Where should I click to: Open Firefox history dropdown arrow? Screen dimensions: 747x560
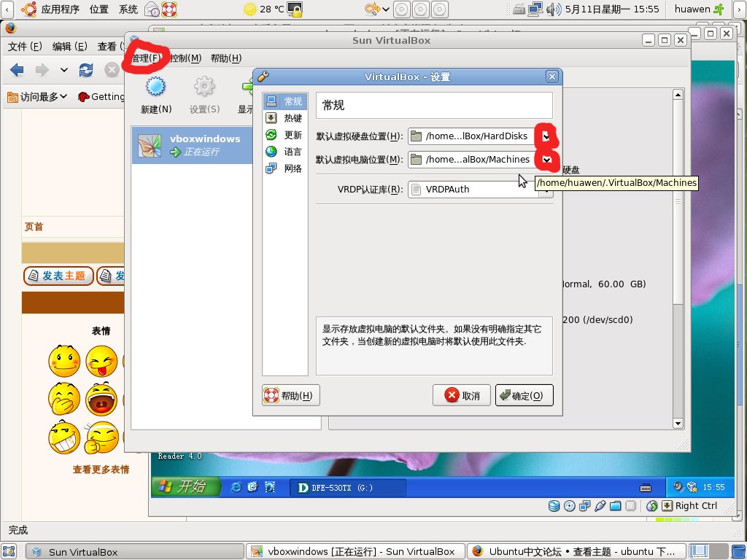click(x=64, y=70)
